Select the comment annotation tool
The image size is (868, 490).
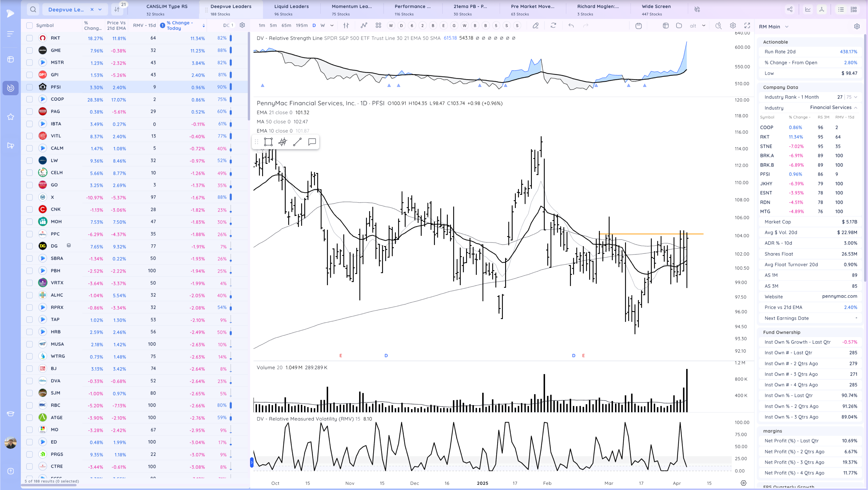[312, 142]
